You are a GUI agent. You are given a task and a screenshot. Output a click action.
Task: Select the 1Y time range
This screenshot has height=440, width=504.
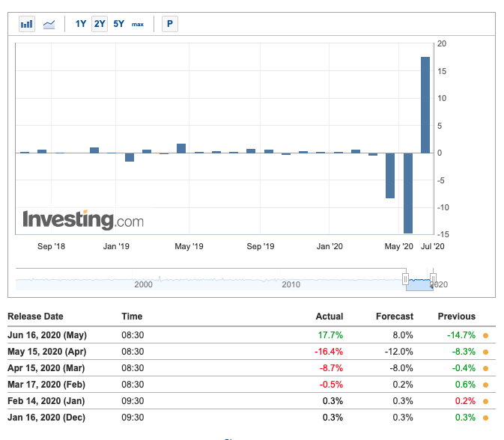click(x=81, y=24)
